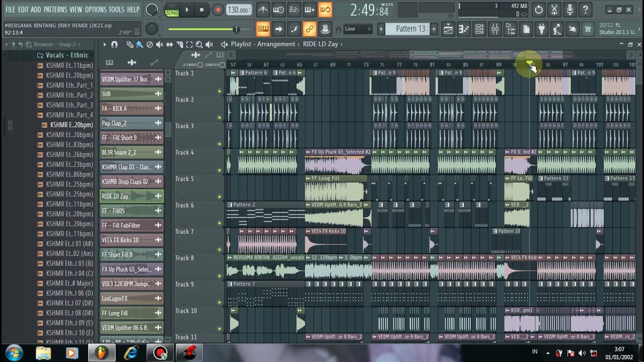Screen dimensions: 644x362
Task: Open the content library cart icon
Action: click(587, 29)
